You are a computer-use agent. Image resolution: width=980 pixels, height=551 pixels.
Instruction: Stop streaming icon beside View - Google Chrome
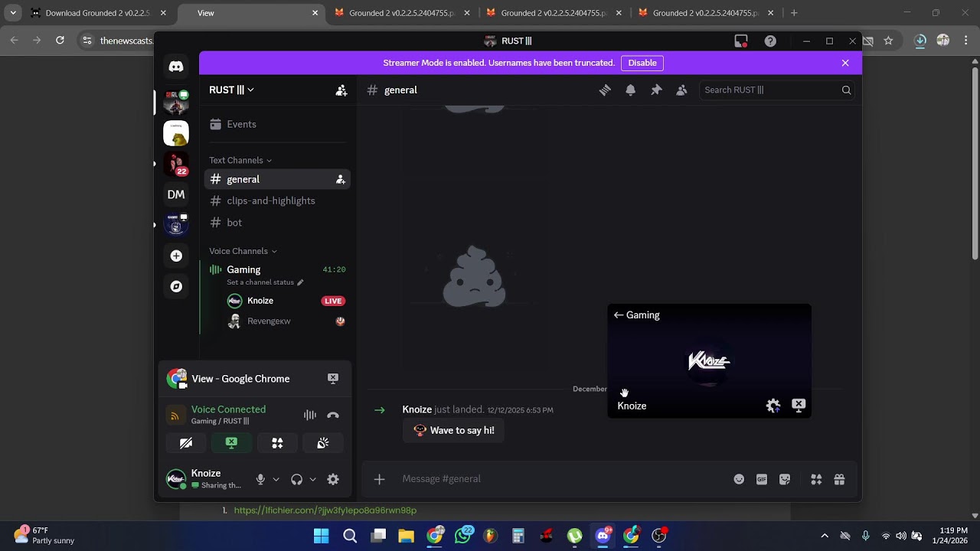point(333,378)
